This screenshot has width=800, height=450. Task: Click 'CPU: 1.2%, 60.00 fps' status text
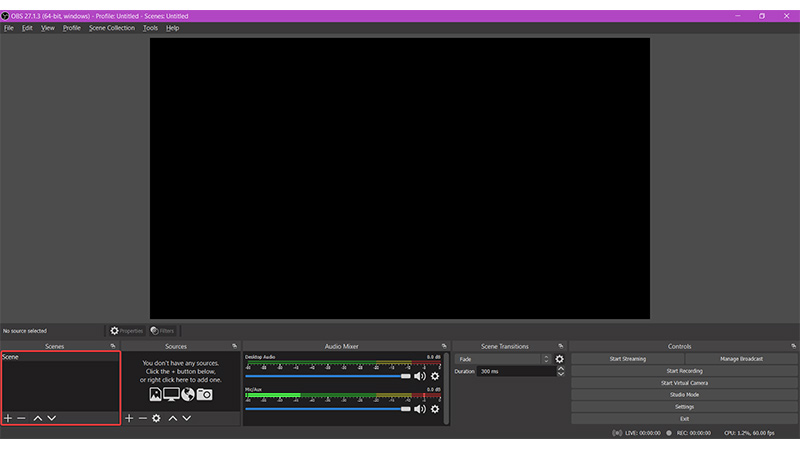coord(749,433)
